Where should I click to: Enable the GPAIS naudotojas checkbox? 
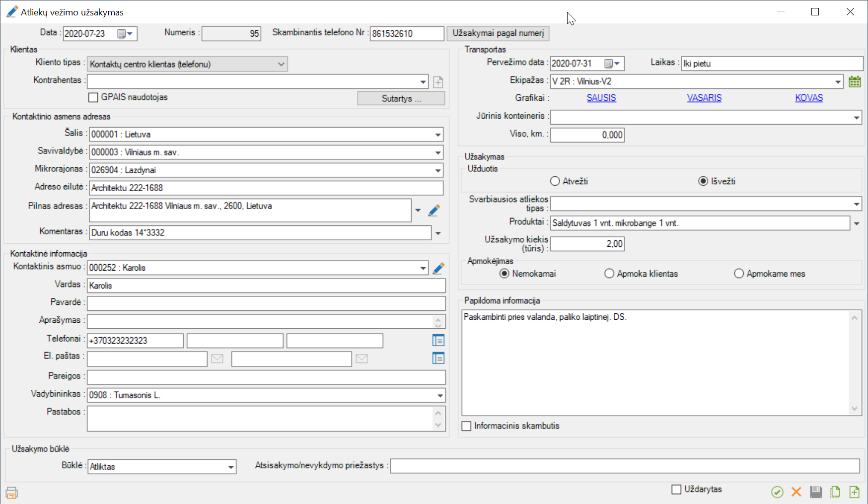(x=93, y=97)
